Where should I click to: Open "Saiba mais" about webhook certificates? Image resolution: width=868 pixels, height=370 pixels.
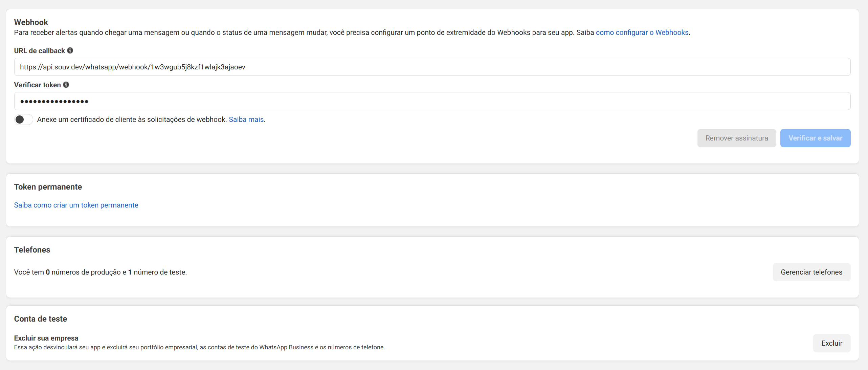coord(246,119)
